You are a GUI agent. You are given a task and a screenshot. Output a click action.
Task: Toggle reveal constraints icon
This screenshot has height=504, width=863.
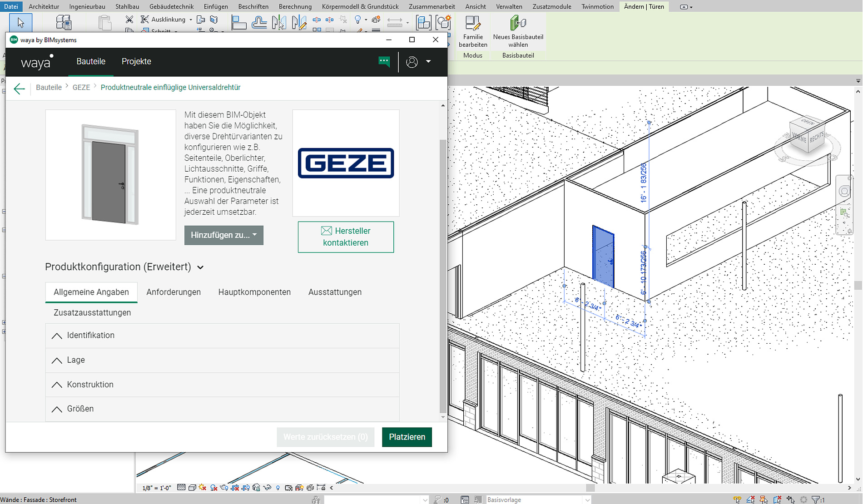click(321, 488)
